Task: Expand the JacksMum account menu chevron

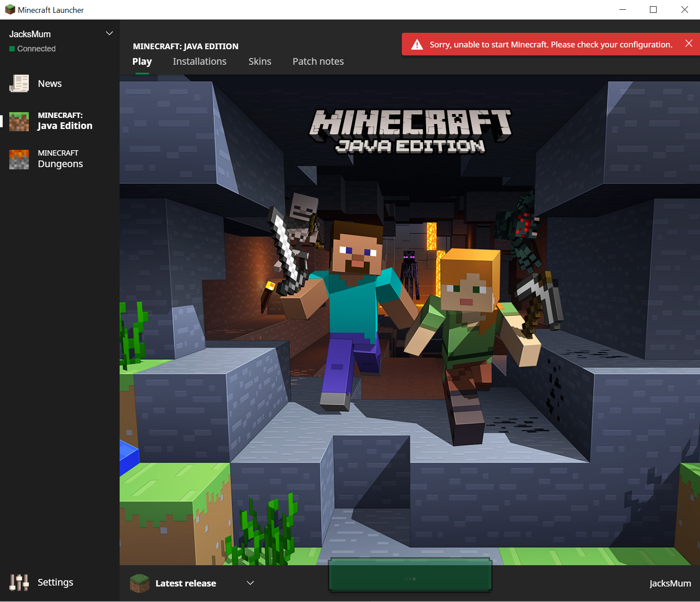Action: click(x=109, y=34)
